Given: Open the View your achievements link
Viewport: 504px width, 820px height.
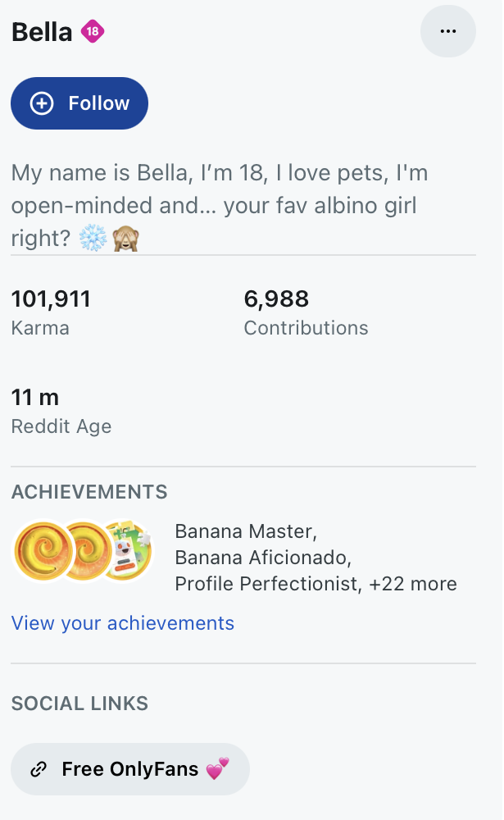Looking at the screenshot, I should (123, 623).
